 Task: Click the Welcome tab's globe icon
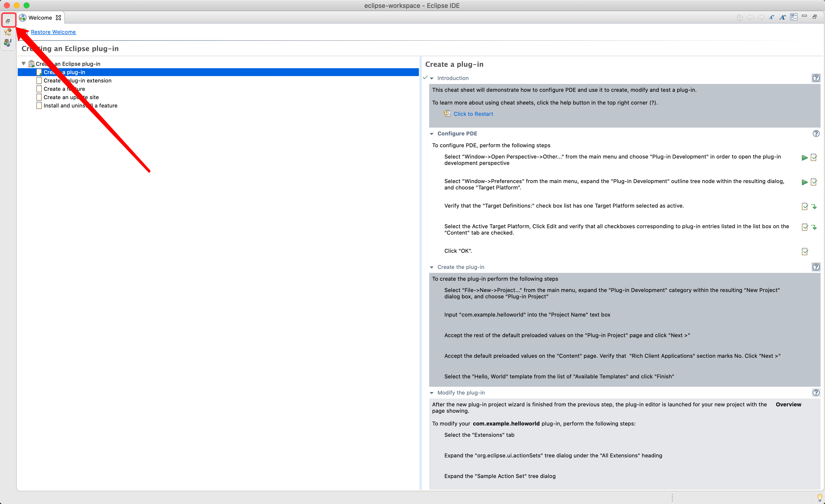(22, 17)
